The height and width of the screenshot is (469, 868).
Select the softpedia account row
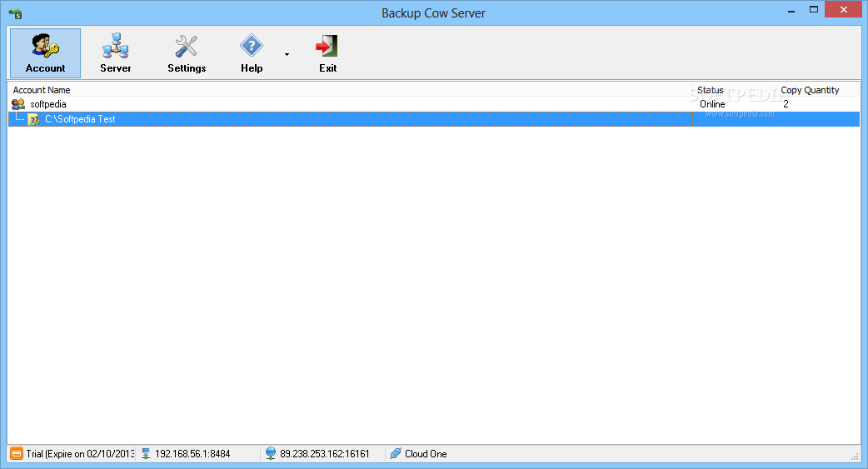433,104
